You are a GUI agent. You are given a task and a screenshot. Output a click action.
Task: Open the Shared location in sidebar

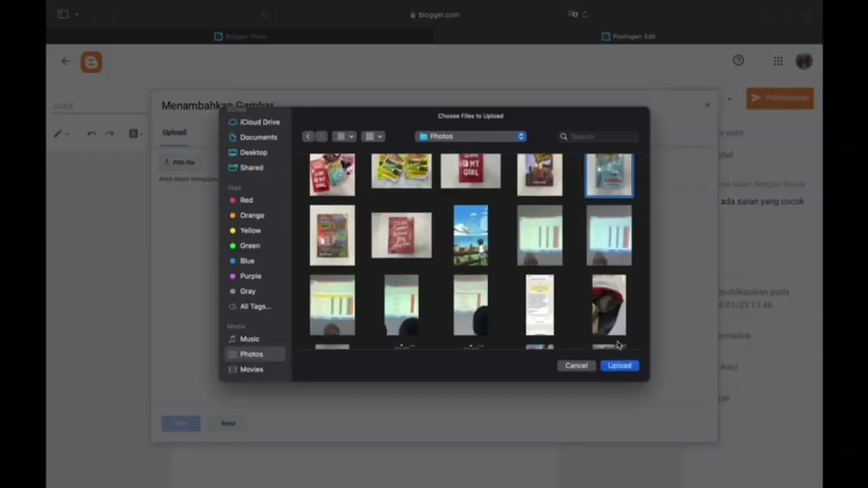click(246, 167)
